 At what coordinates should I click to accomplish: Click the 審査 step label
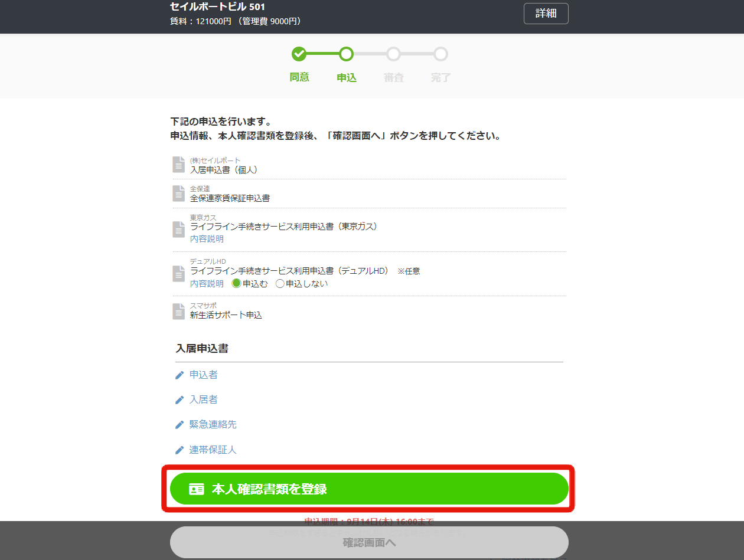coord(393,77)
